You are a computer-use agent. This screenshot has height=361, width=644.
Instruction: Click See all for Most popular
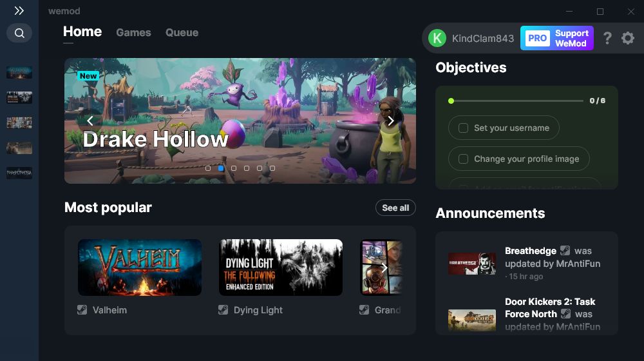(395, 208)
